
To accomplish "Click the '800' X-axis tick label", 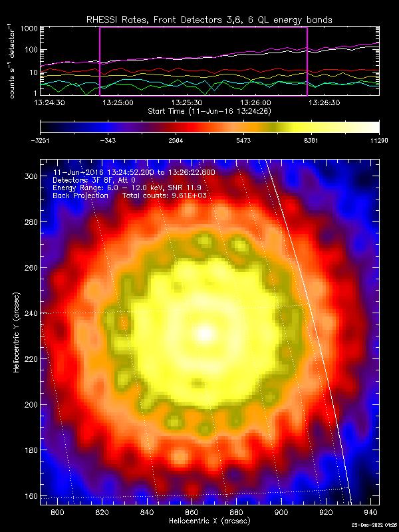I will pyautogui.click(x=57, y=511).
